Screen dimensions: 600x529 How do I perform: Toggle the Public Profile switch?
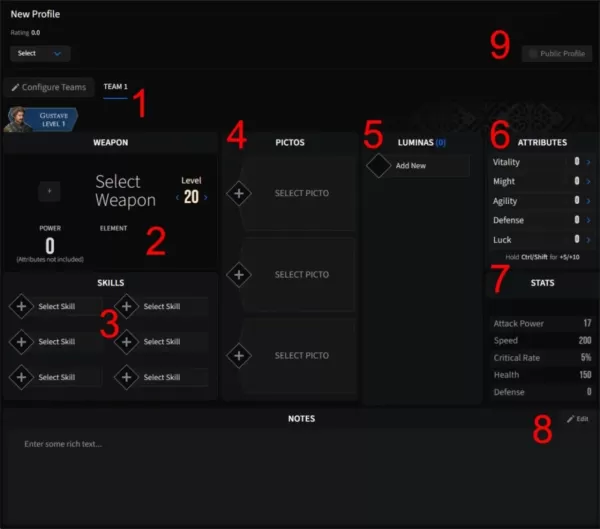pos(532,53)
